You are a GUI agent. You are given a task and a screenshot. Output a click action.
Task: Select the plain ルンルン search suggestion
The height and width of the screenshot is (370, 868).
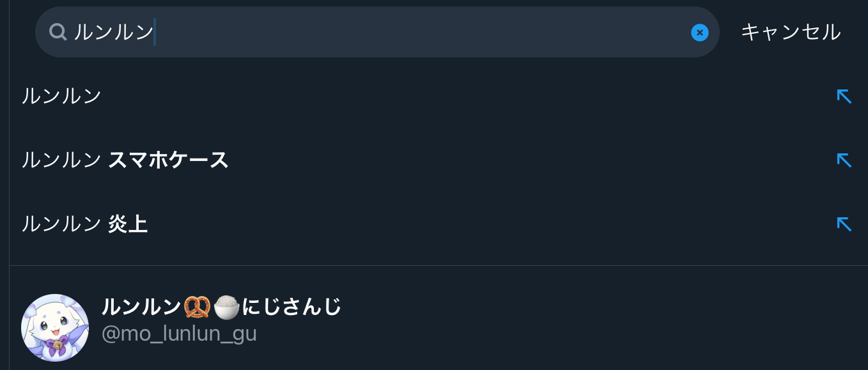click(62, 96)
